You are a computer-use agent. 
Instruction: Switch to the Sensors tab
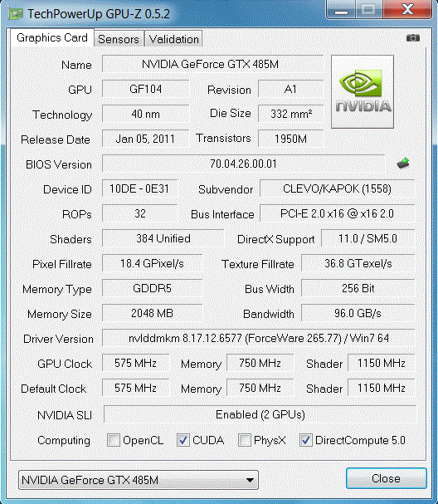pos(119,39)
